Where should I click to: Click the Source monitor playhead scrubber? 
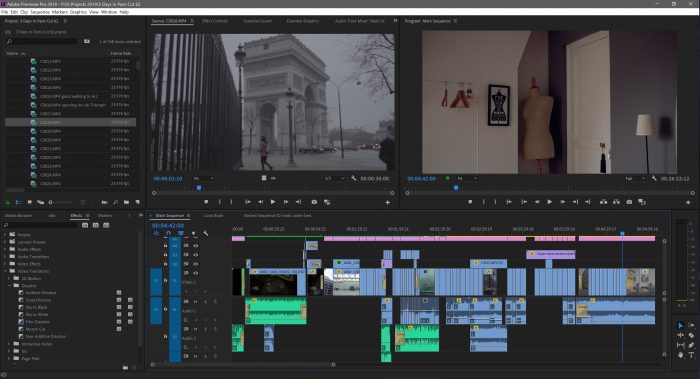199,188
